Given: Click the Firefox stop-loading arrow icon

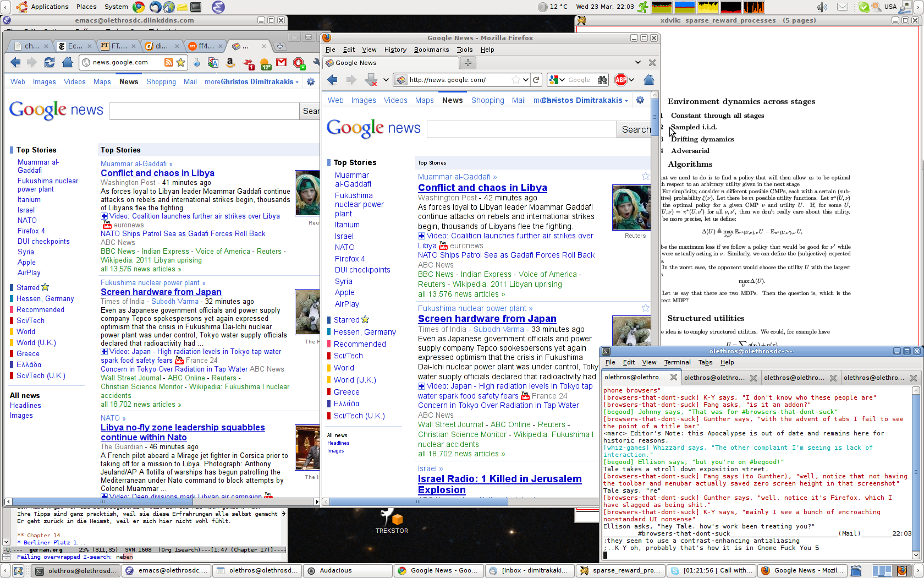Looking at the screenshot, I should pyautogui.click(x=371, y=80).
